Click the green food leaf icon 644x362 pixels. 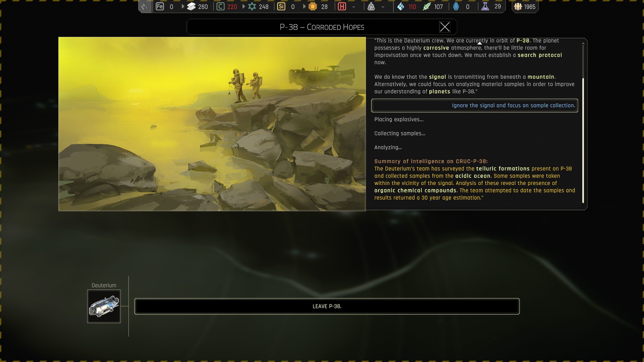(427, 6)
